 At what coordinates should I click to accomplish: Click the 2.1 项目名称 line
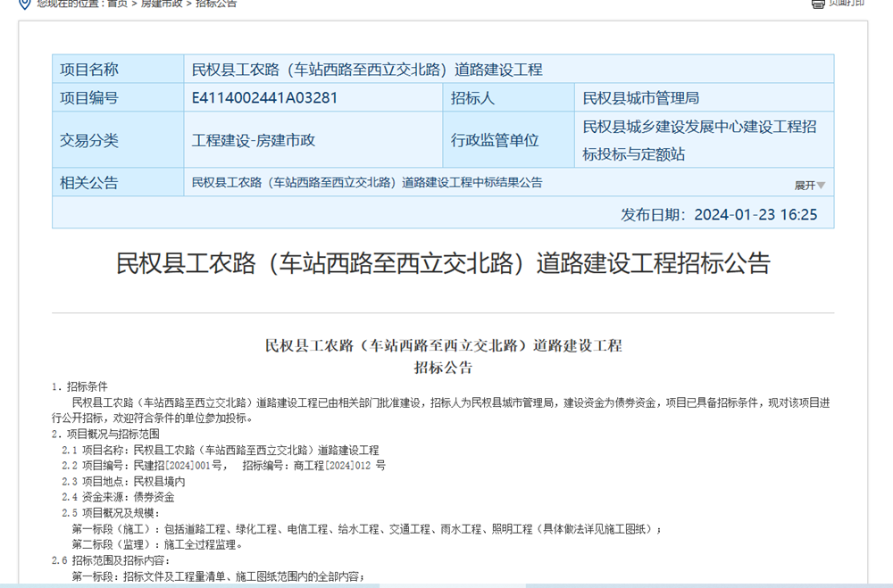click(221, 451)
